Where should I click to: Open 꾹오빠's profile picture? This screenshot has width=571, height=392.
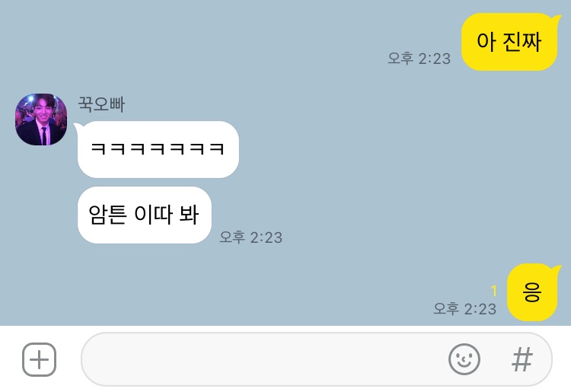tap(41, 120)
